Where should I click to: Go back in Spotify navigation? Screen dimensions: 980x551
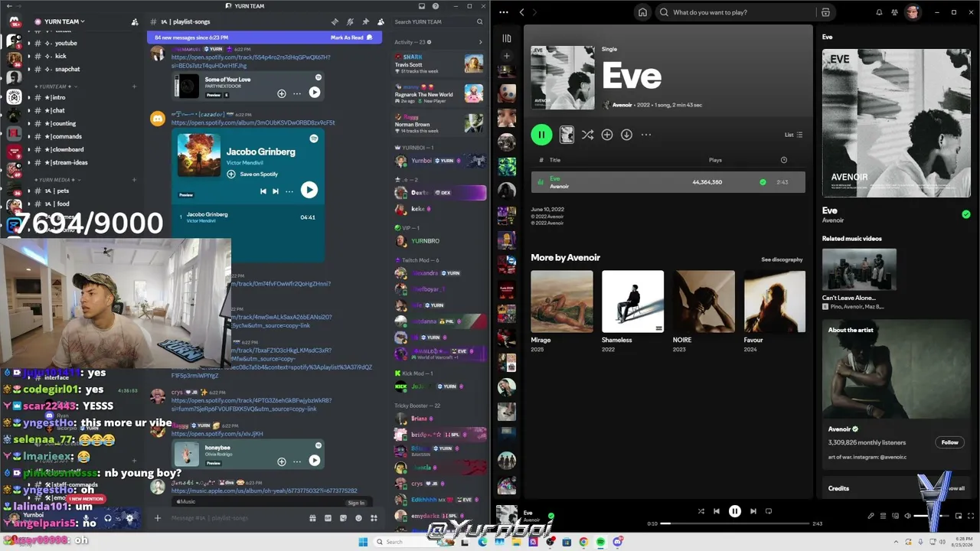(x=521, y=12)
